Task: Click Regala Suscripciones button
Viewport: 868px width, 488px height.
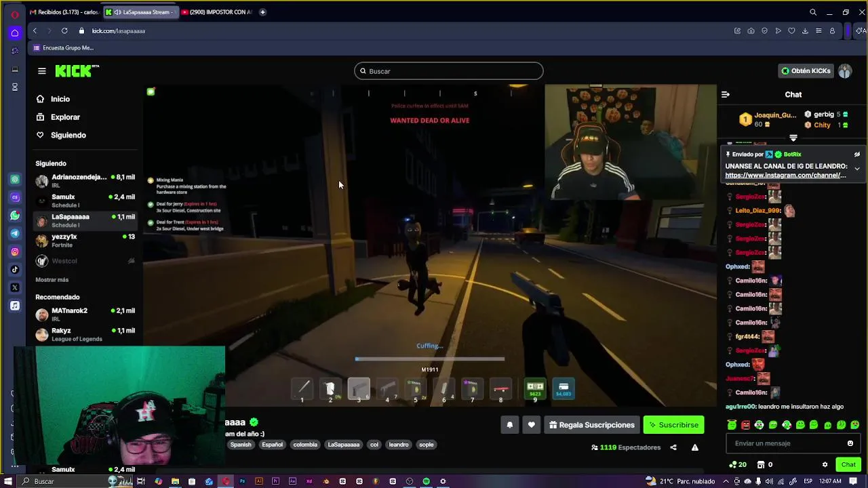Action: click(x=591, y=425)
